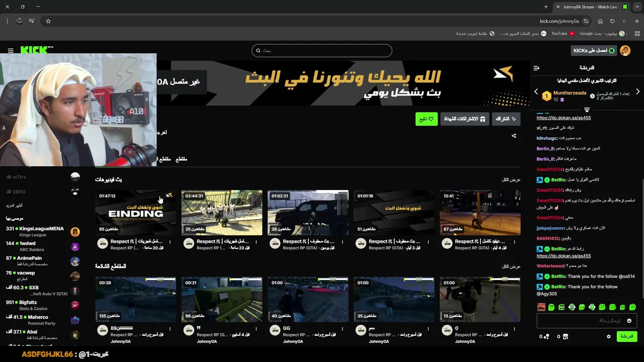Open the user profile avatar menu
This screenshot has width=644, height=362.
[x=625, y=51]
